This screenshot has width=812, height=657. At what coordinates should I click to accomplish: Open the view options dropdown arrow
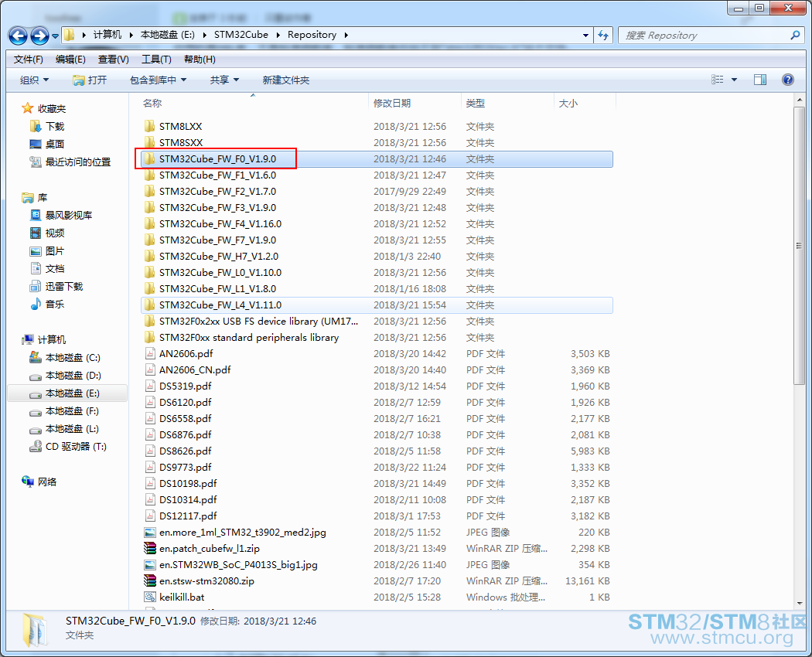pos(734,80)
